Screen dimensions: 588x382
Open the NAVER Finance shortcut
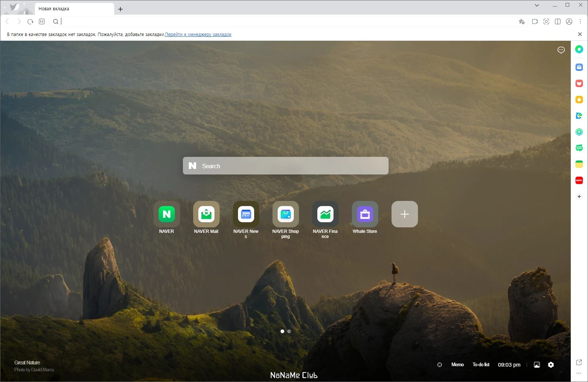pyautogui.click(x=325, y=214)
